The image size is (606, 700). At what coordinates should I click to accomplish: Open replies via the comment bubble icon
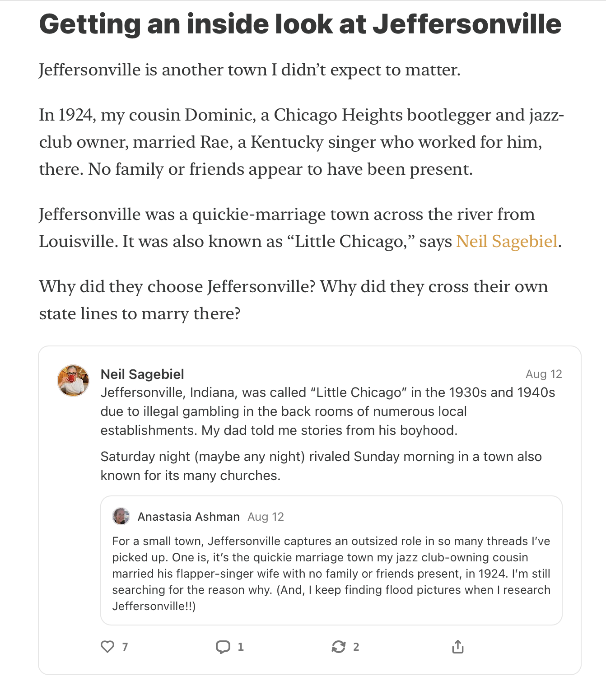click(x=223, y=647)
